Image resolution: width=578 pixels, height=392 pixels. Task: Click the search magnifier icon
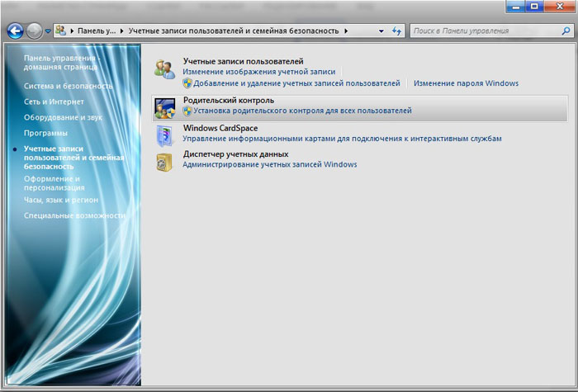pos(566,31)
